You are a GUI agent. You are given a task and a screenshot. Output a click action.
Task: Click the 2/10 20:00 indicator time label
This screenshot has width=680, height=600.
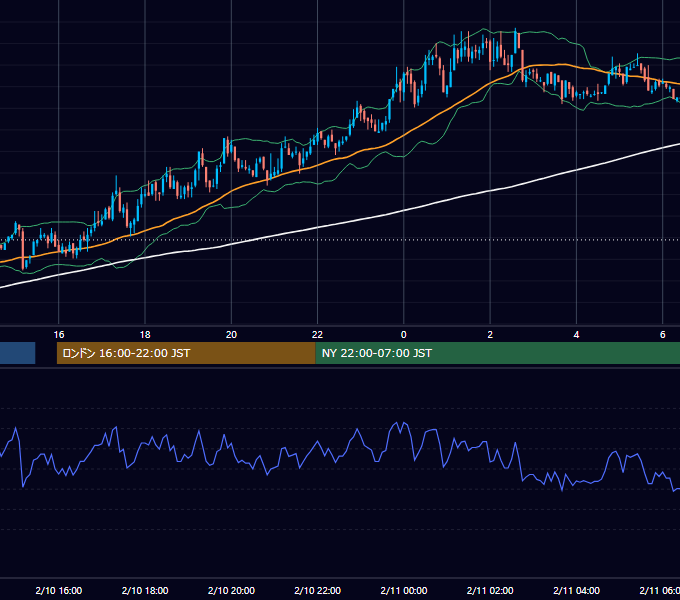click(x=231, y=590)
